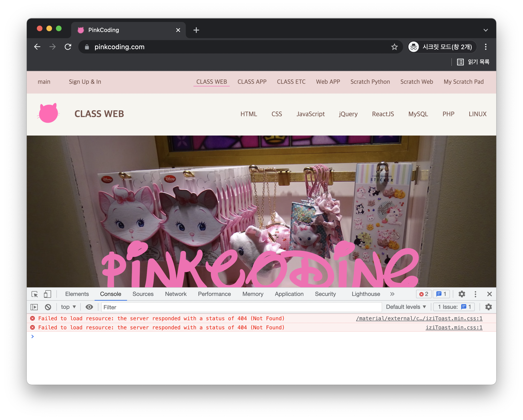Screen dimensions: 523x420
Task: Open Sign Up & In
Action: (x=85, y=82)
